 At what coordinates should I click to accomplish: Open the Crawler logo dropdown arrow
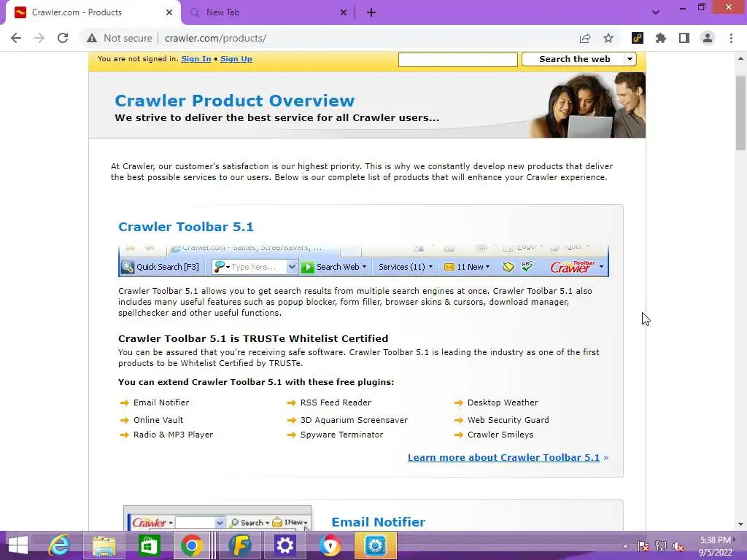point(601,267)
